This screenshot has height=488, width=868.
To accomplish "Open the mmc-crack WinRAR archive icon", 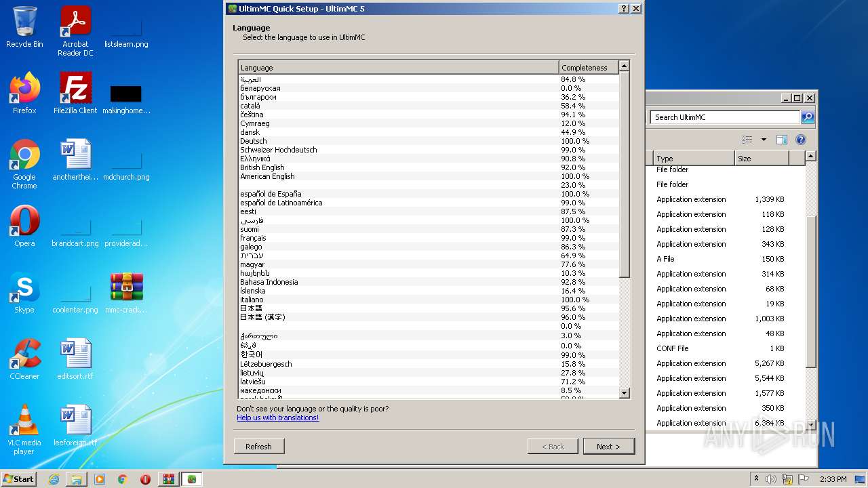I will click(x=126, y=292).
